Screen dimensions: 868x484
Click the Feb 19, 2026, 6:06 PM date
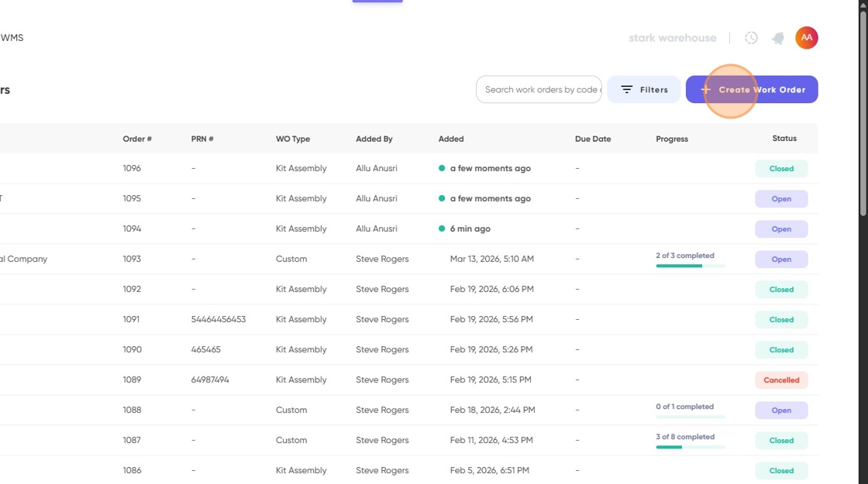click(491, 289)
